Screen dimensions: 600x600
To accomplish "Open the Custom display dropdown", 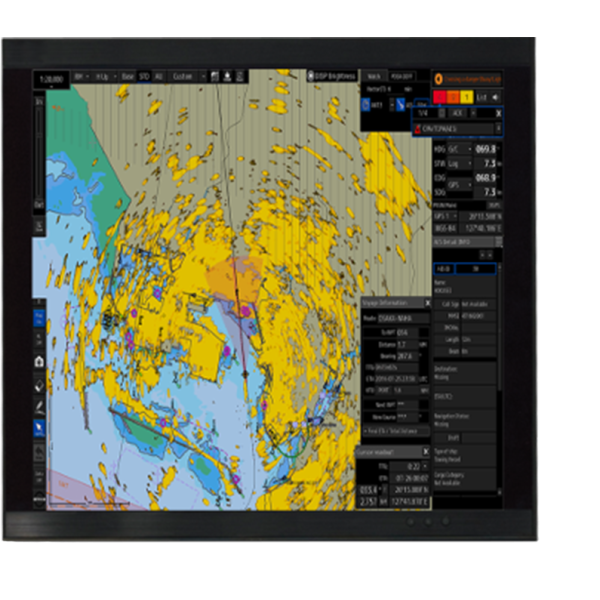I will pos(187,77).
